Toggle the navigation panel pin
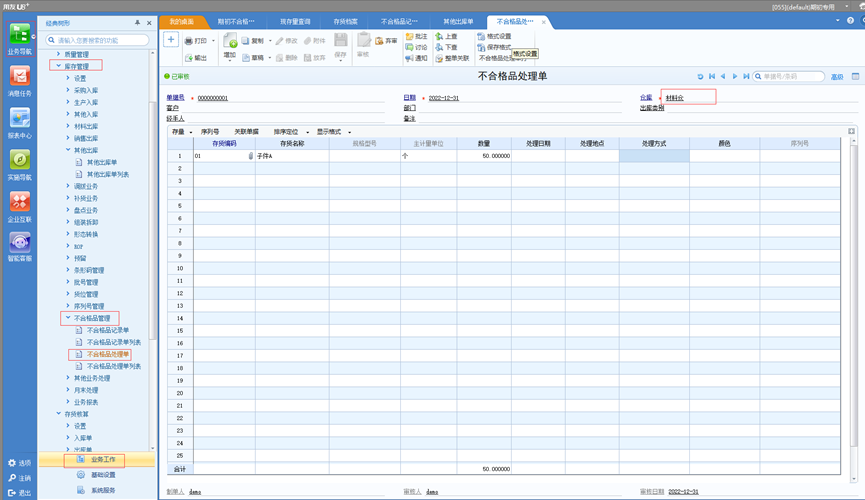 point(137,23)
